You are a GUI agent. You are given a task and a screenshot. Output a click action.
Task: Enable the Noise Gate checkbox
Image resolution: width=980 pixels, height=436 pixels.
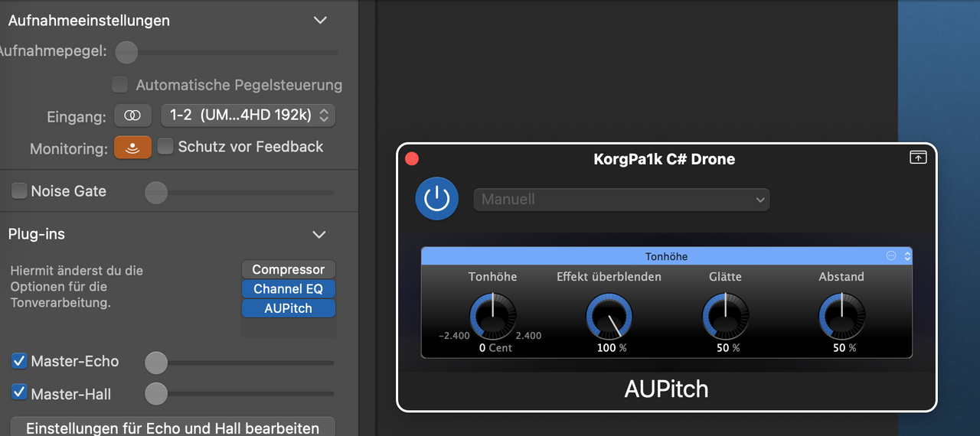tap(19, 191)
